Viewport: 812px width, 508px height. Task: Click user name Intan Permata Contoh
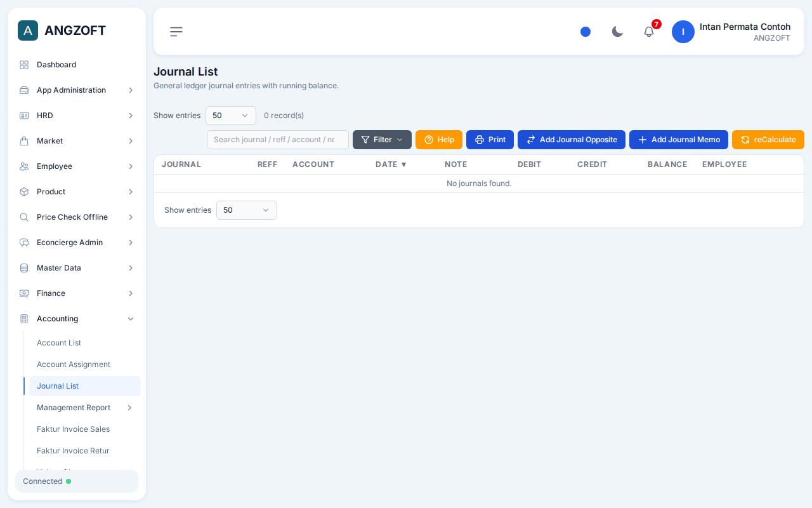(745, 27)
